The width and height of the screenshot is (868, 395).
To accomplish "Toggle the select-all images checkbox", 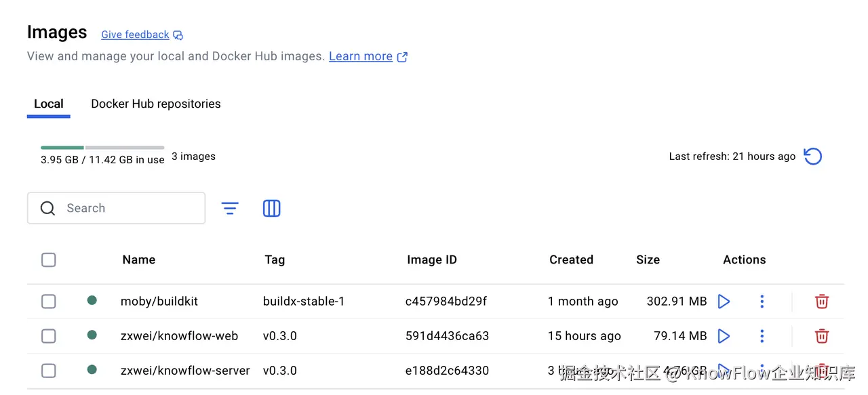I will 49,260.
